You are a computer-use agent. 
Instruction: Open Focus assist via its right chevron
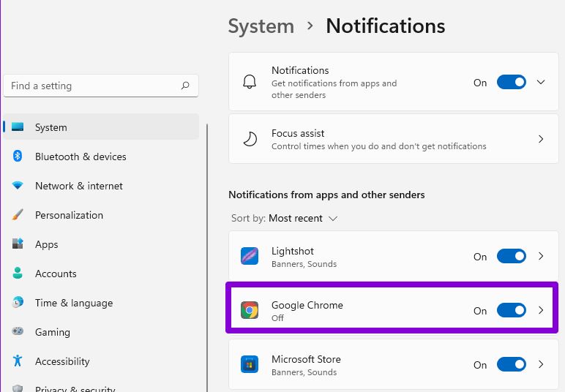541,139
